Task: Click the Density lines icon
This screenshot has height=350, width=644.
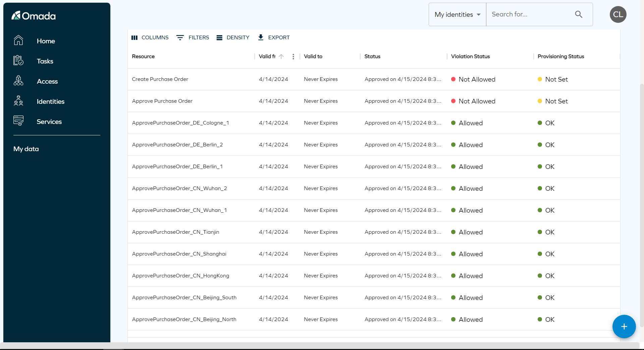Action: (219, 38)
